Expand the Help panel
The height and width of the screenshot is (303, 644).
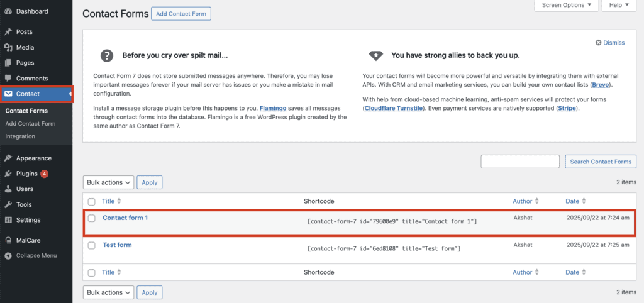(619, 5)
